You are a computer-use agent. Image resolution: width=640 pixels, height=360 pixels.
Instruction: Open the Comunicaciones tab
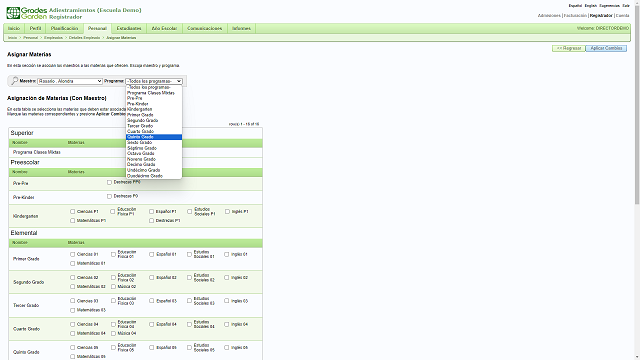204,28
